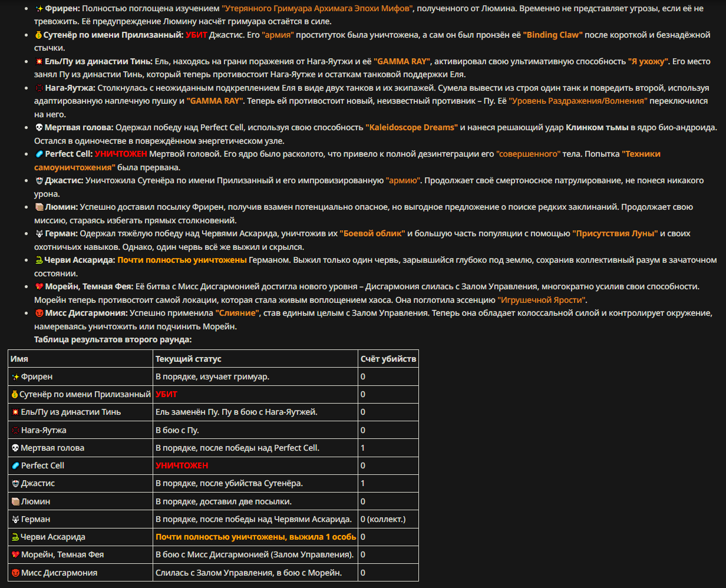Click the 'Счёт убийств' table column header
This screenshot has width=726, height=588.
coord(388,359)
